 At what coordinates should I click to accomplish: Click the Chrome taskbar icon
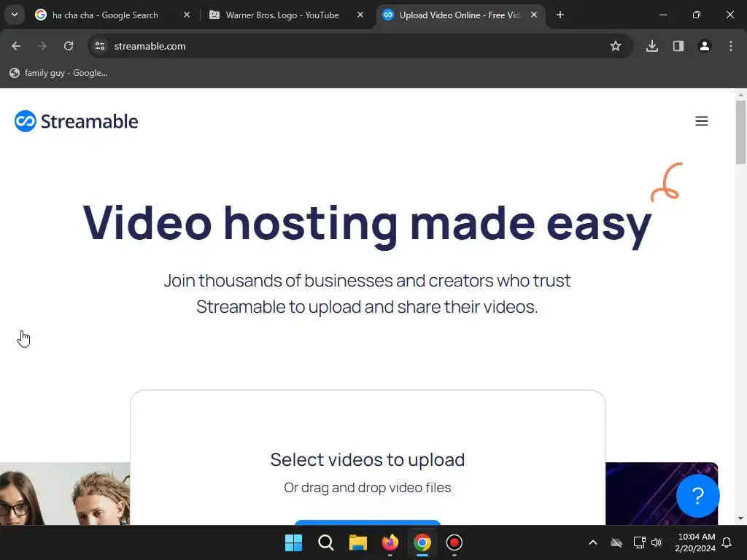point(422,542)
